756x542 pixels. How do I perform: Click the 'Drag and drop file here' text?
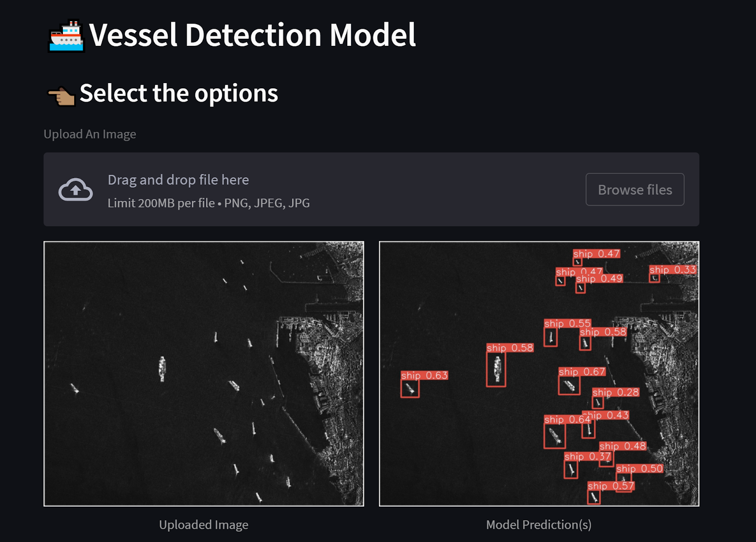(178, 180)
